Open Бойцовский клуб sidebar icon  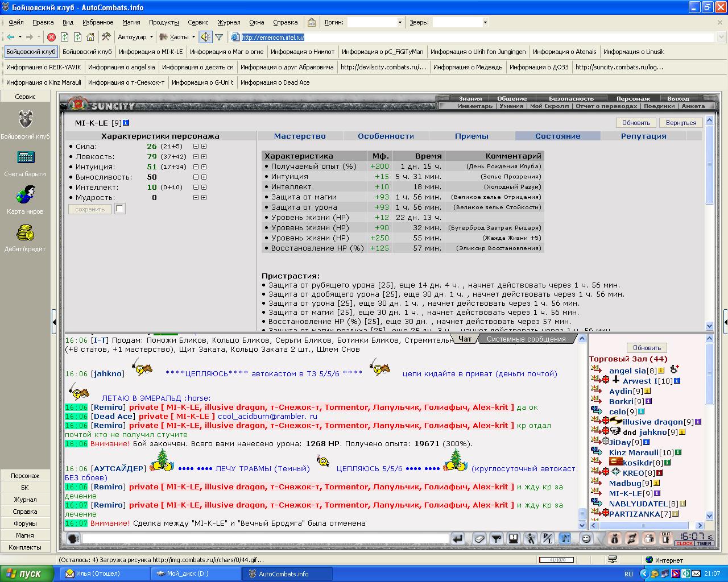[x=25, y=119]
